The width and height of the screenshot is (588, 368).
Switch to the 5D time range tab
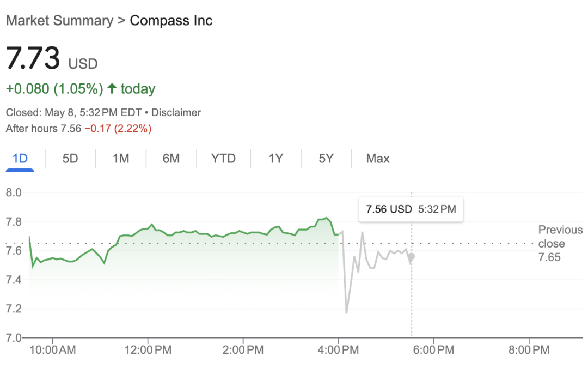coord(70,159)
